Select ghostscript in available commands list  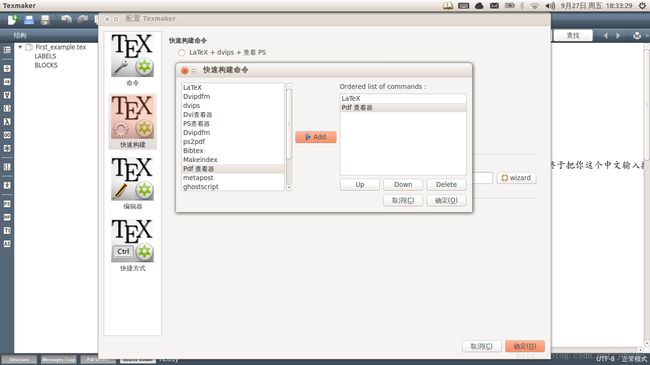233,187
